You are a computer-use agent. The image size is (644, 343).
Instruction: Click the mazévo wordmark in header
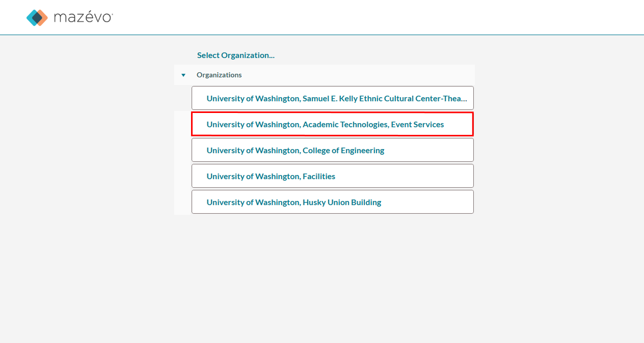pos(83,17)
